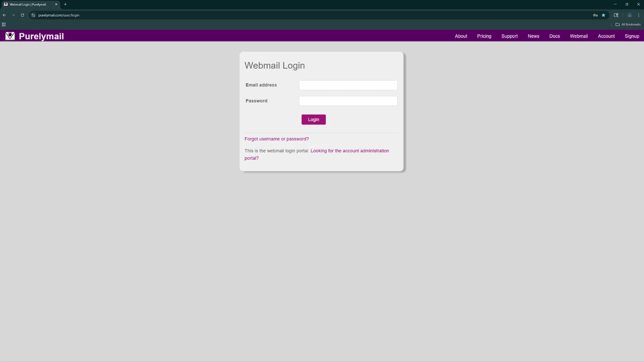Viewport: 644px width, 362px height.
Task: Click the Purelymail envelope logo icon
Action: (x=10, y=36)
